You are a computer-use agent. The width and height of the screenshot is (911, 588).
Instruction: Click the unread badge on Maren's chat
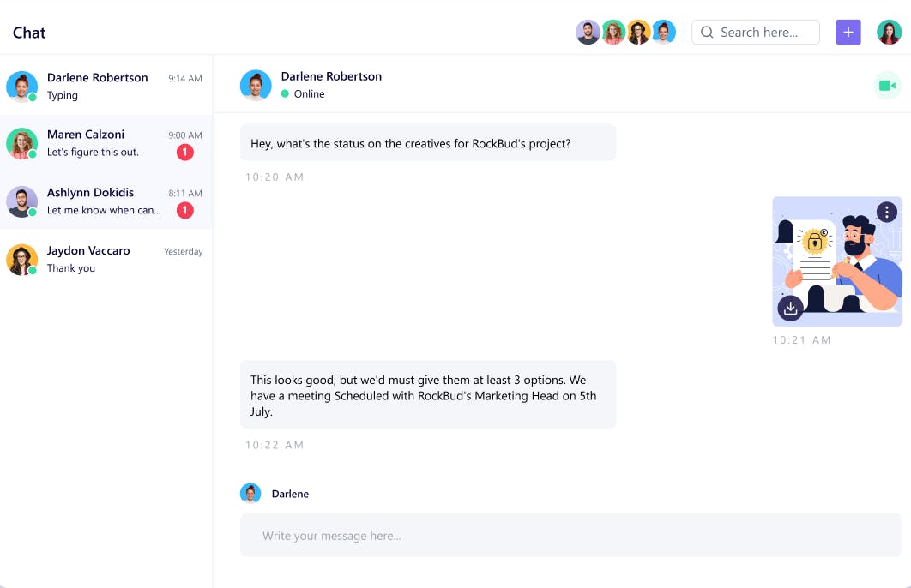[x=184, y=153]
